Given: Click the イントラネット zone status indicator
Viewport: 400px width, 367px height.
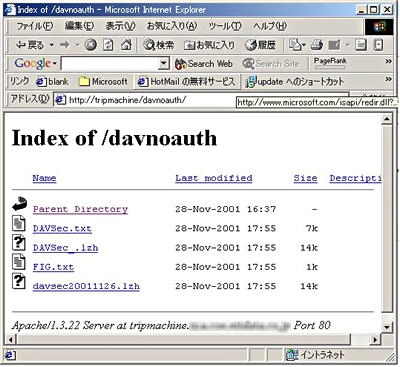Looking at the screenshot, I should [315, 355].
